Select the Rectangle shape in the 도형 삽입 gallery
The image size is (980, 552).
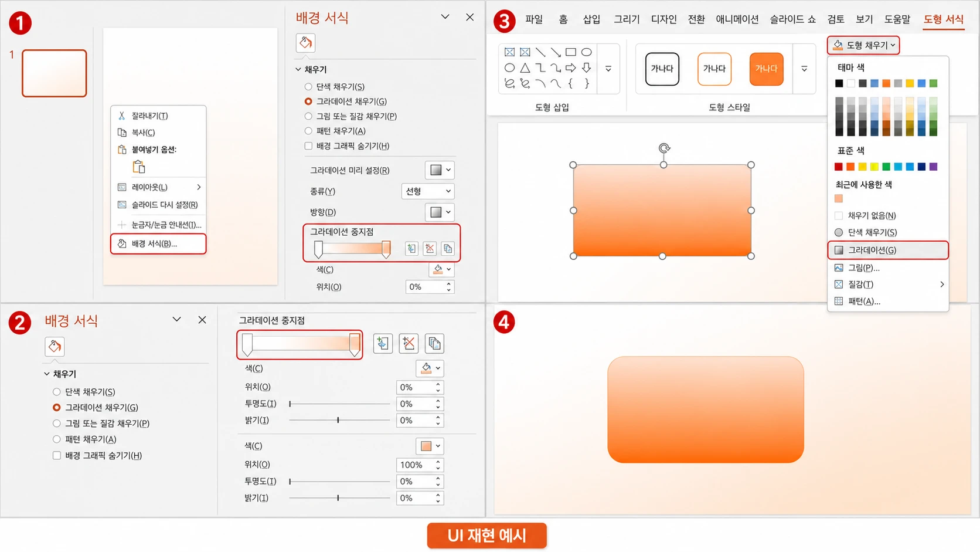pyautogui.click(x=570, y=52)
